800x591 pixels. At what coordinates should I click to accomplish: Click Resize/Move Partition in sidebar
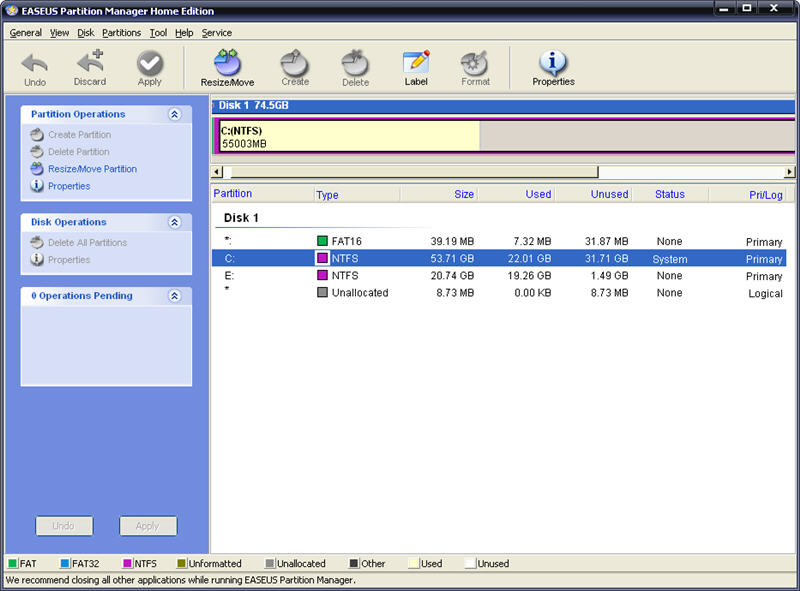92,169
